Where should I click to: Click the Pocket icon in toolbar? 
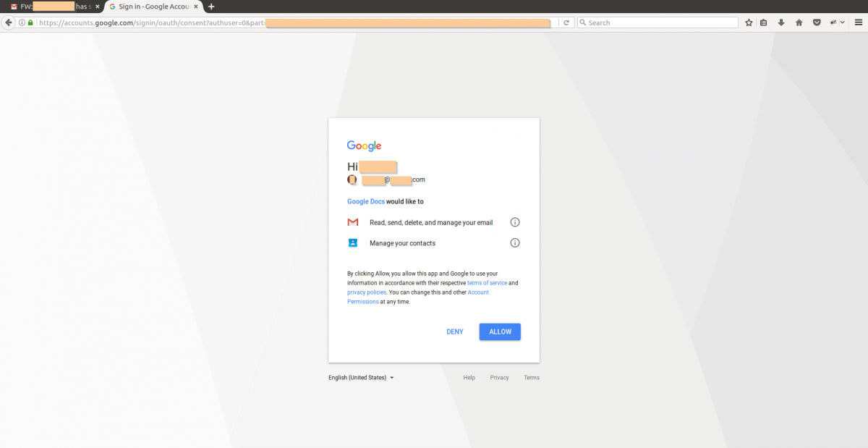(x=817, y=22)
